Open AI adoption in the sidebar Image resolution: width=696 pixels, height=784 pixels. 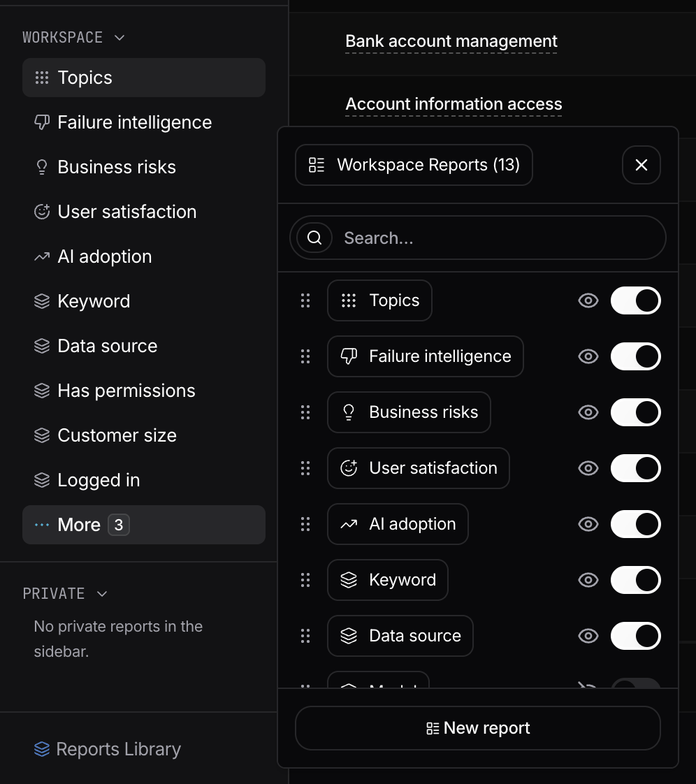click(x=143, y=256)
